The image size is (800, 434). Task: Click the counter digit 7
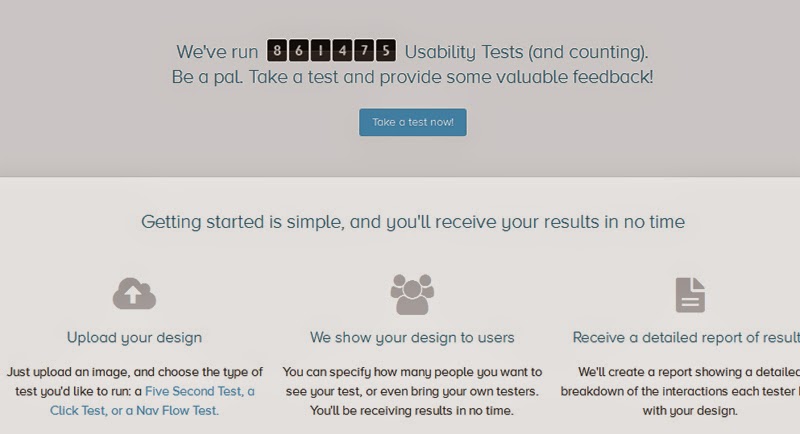point(364,50)
